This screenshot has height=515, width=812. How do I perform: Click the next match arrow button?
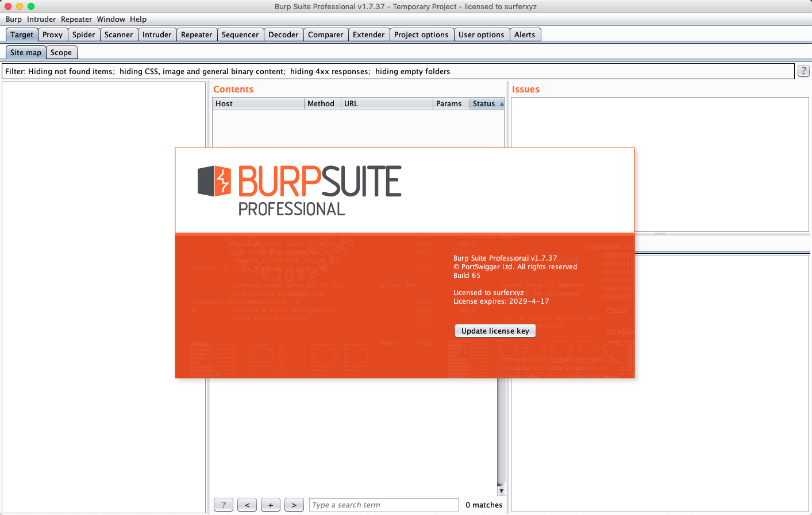294,505
